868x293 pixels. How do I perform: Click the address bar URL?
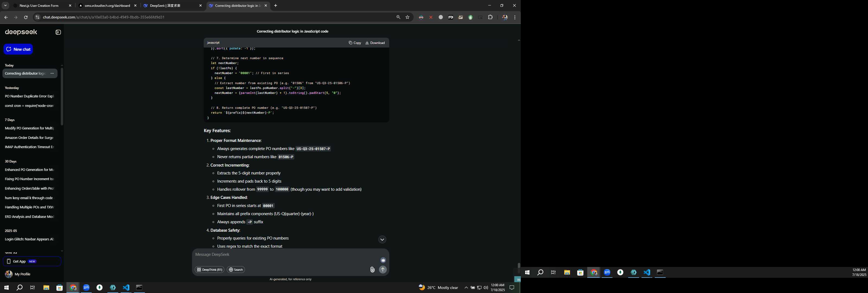point(104,17)
